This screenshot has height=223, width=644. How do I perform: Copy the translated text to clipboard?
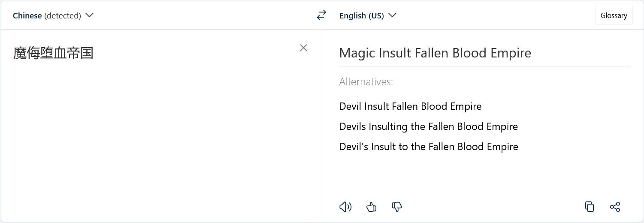coord(590,207)
